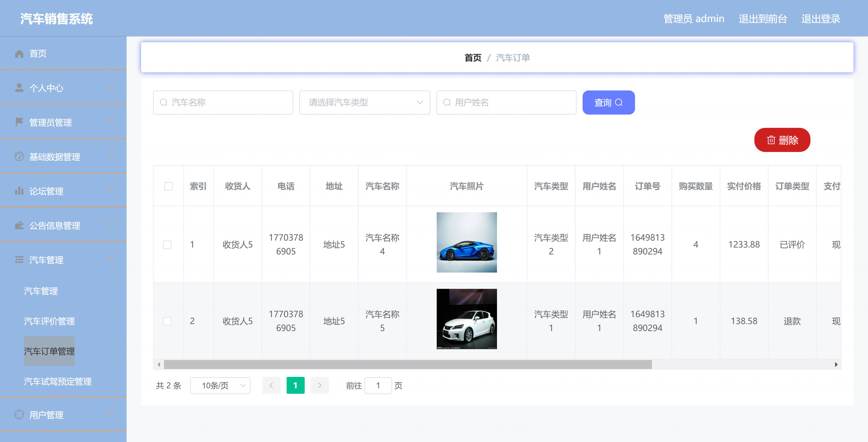Click the price cell 1233.88

click(x=744, y=245)
